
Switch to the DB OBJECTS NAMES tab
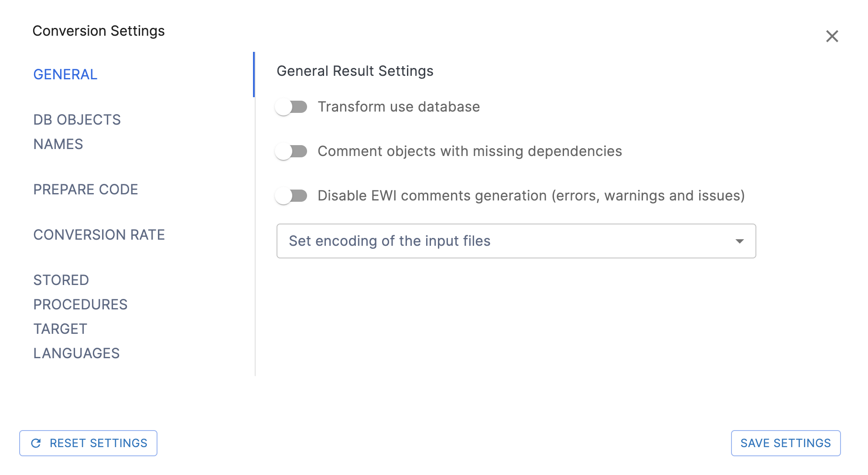coord(77,132)
